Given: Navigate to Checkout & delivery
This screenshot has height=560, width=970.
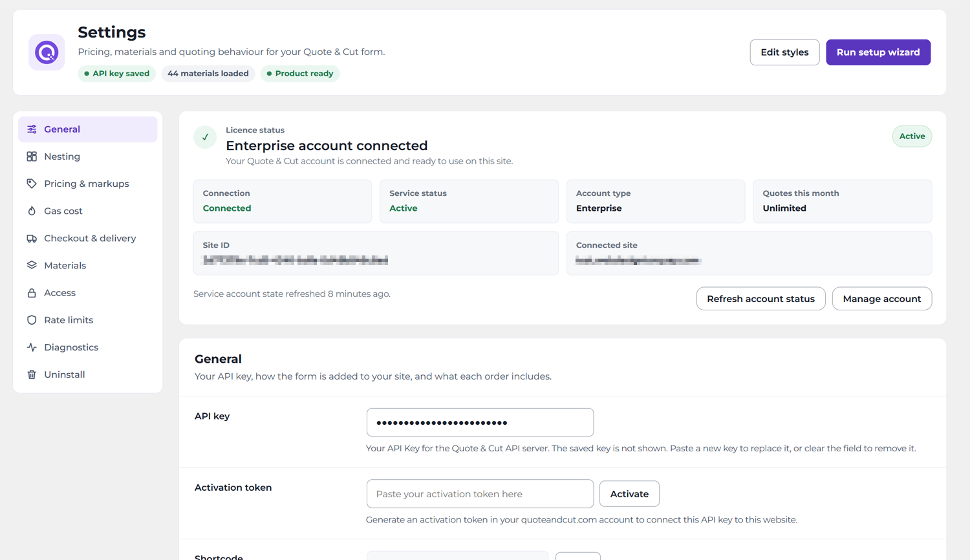Looking at the screenshot, I should (88, 238).
